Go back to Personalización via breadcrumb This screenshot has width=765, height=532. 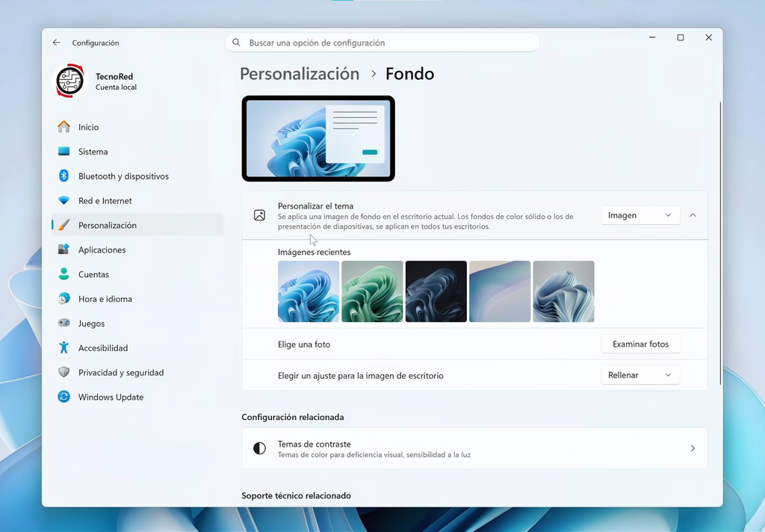[x=300, y=74]
